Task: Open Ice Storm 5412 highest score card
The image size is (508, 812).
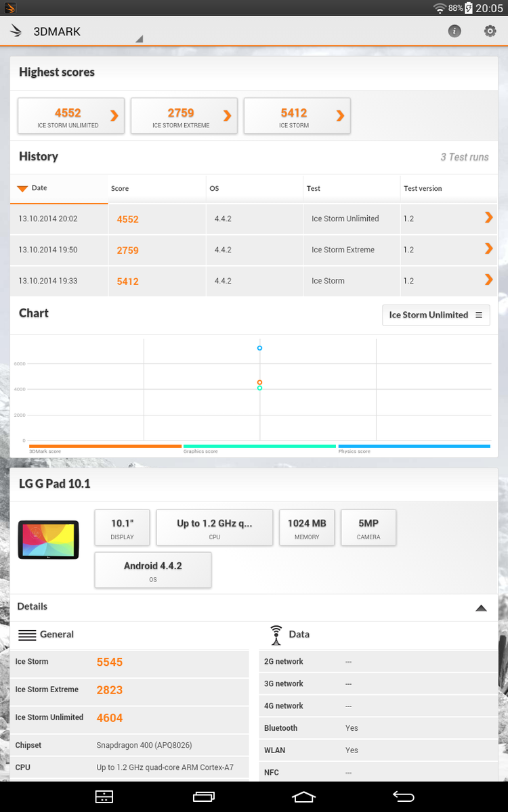Action: pos(297,116)
